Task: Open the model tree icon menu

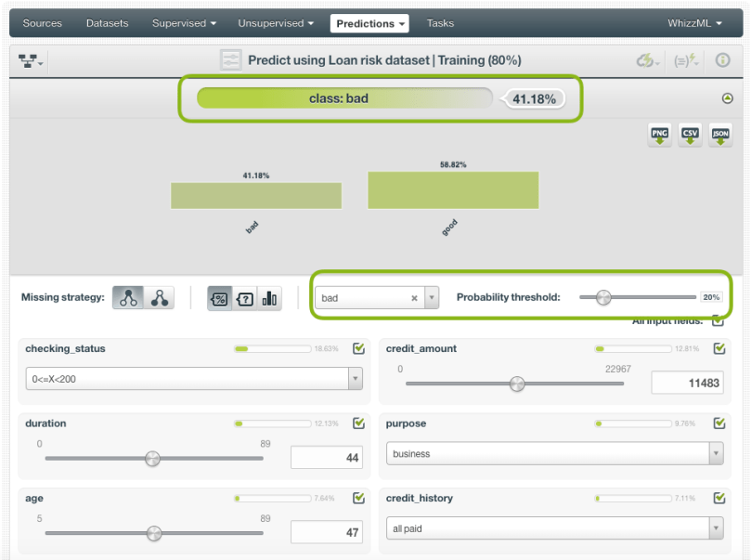Action: [31, 60]
